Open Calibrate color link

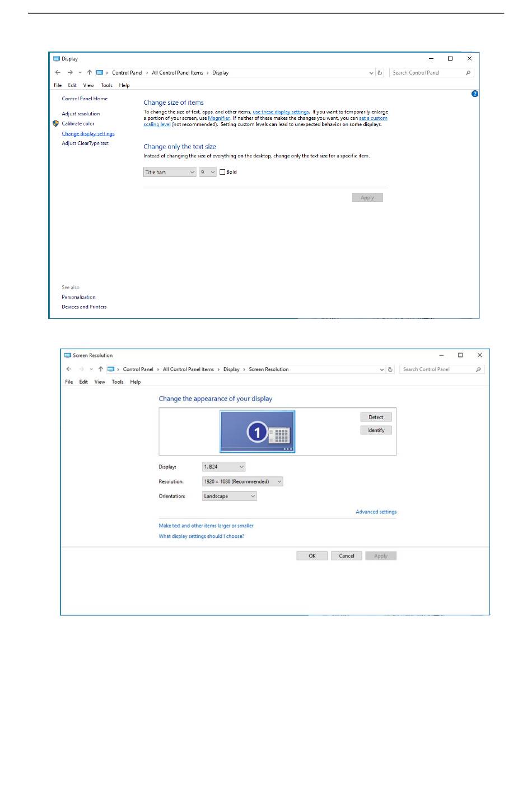pos(78,123)
